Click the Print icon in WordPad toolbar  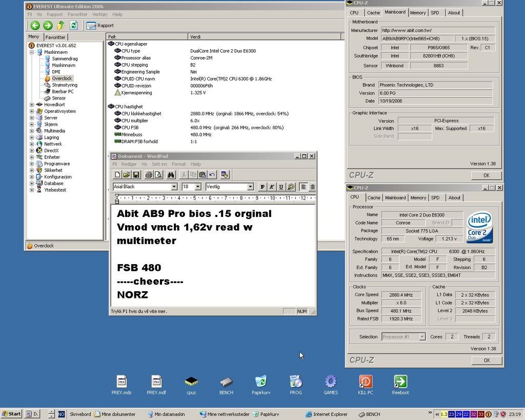click(149, 175)
